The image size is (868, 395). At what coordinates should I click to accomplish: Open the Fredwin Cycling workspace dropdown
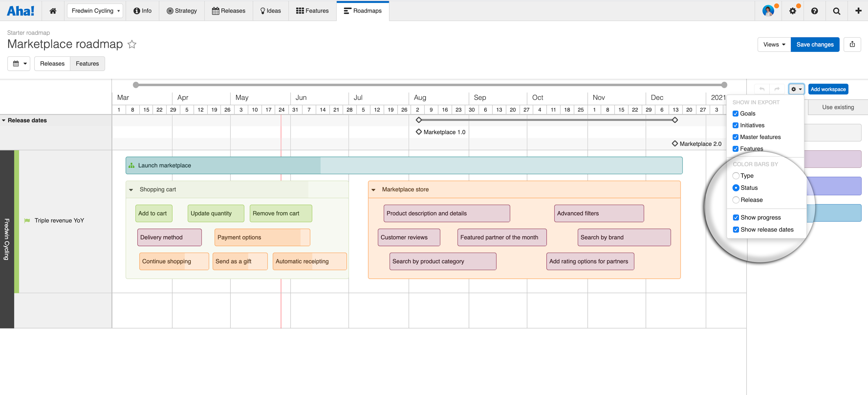pos(95,10)
